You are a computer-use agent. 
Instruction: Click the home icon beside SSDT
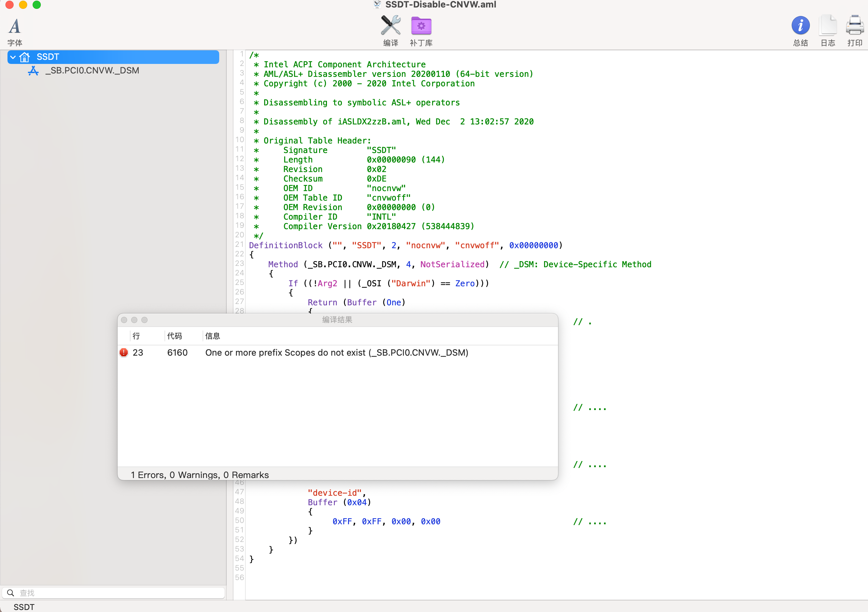click(24, 57)
